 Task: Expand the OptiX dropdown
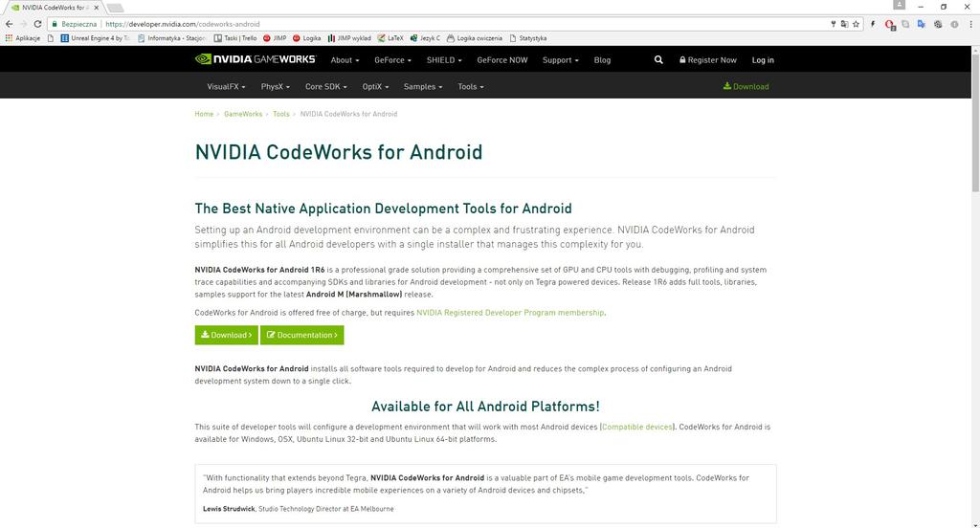(375, 87)
